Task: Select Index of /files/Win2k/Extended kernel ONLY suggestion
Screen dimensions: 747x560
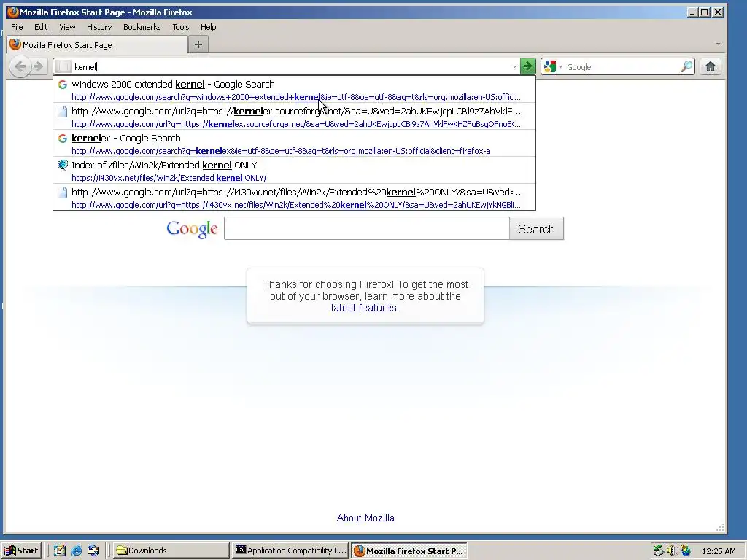Action: (x=295, y=171)
